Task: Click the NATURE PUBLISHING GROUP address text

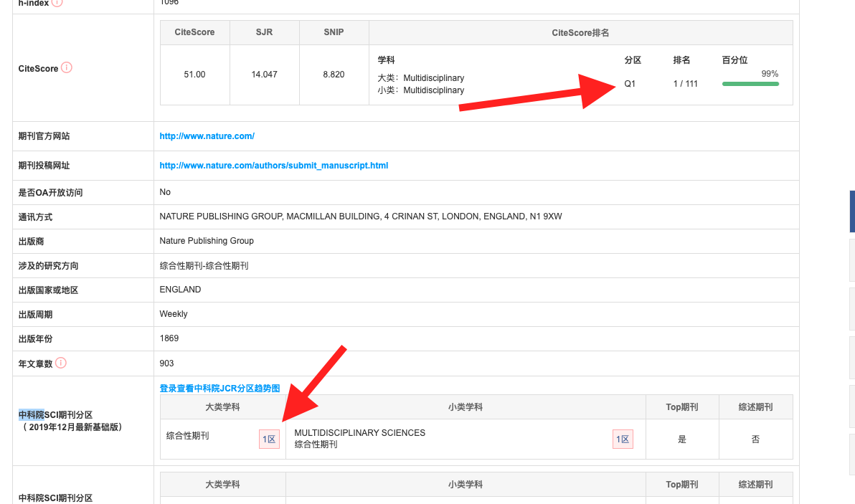Action: click(360, 217)
